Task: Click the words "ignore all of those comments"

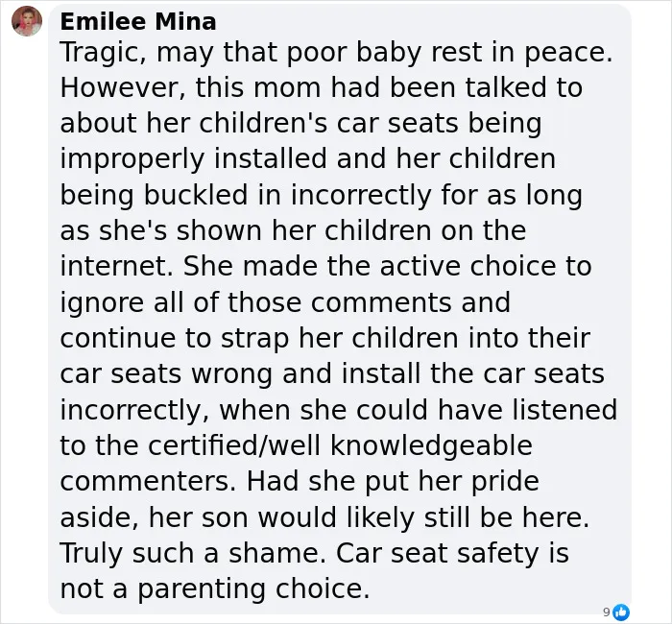Action: pos(256,302)
